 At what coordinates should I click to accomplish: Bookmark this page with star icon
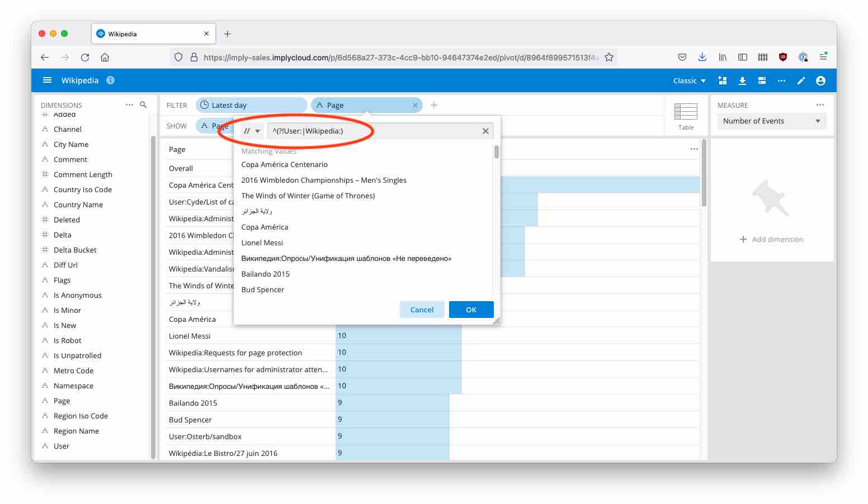609,57
